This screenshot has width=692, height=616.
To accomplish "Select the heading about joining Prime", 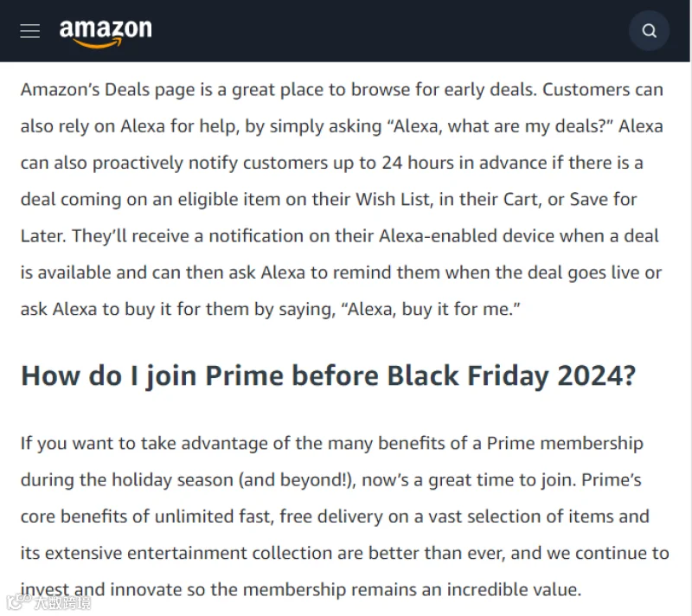I will (329, 376).
